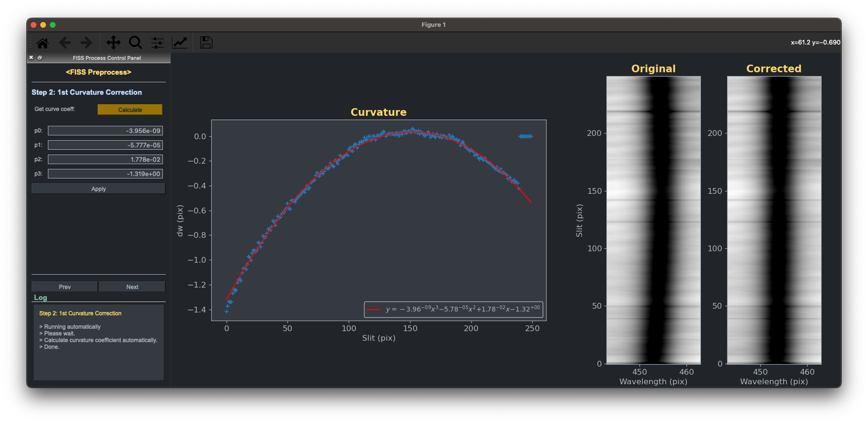Image resolution: width=868 pixels, height=423 pixels.
Task: Click the 'Original' panel title
Action: (653, 68)
